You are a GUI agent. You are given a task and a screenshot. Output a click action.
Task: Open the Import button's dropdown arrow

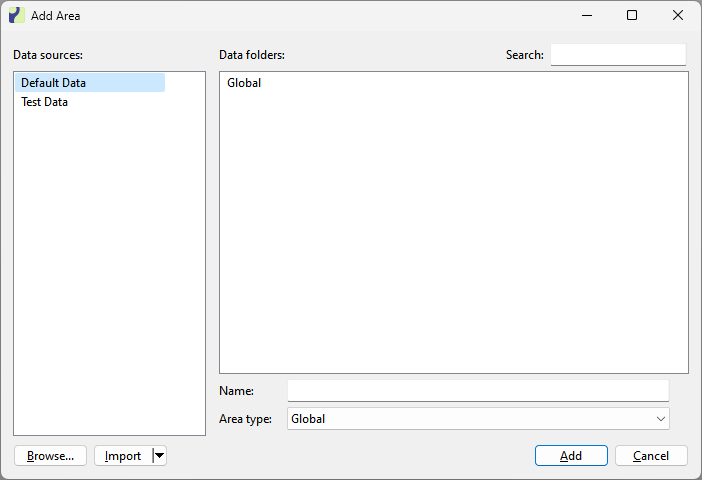tap(159, 456)
